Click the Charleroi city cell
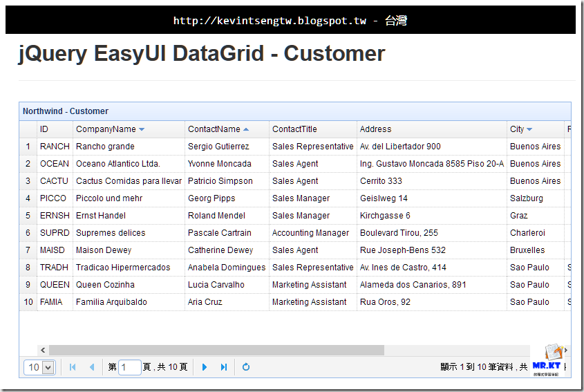This screenshot has height=392, width=584. [536, 233]
